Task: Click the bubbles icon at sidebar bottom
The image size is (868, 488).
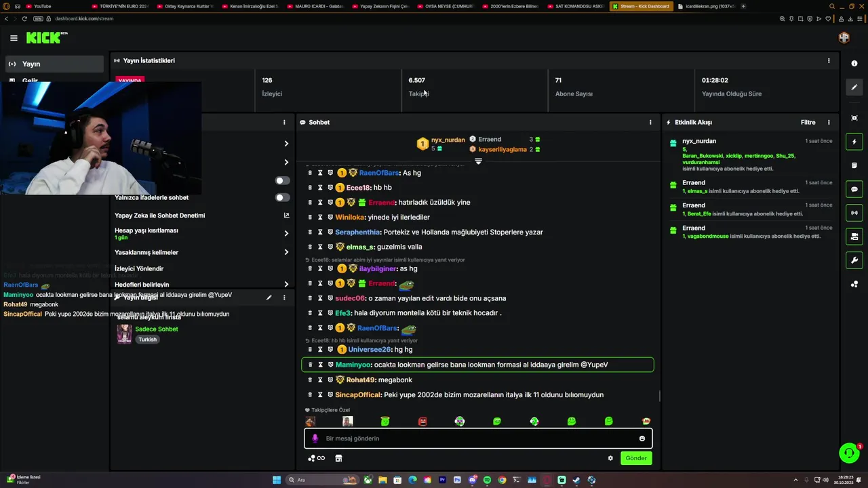Action: pos(854,284)
